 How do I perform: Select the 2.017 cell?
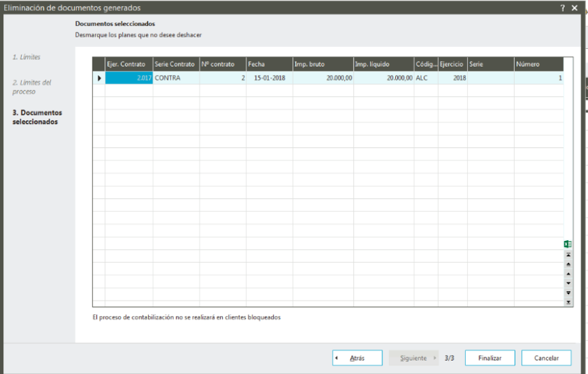tap(129, 78)
